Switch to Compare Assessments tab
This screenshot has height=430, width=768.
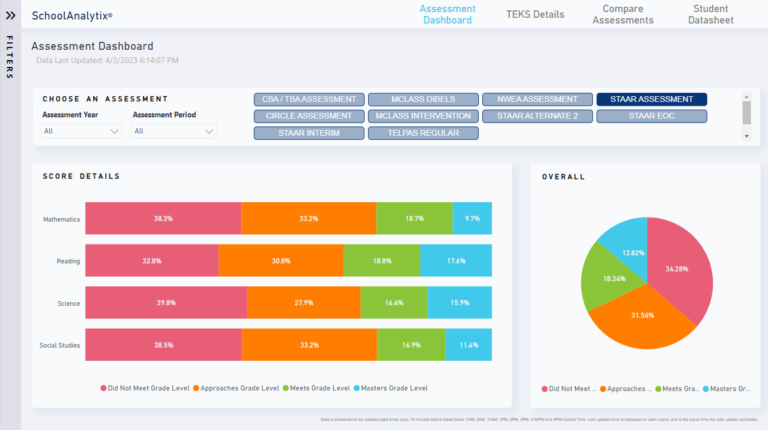point(628,15)
